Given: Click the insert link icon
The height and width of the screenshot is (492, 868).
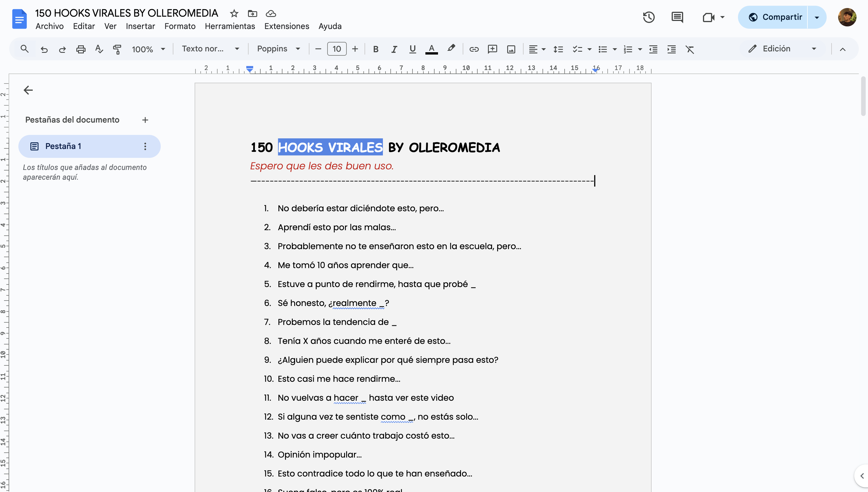Looking at the screenshot, I should coord(474,49).
